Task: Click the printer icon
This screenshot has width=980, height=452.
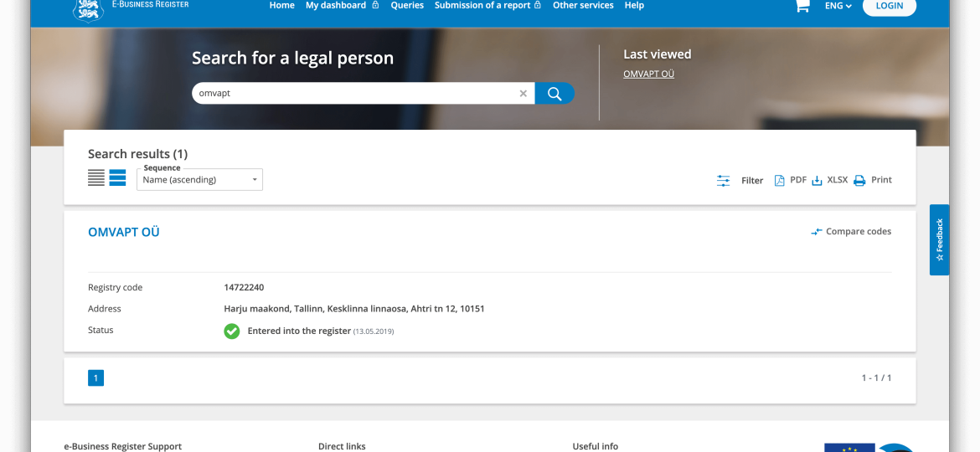Action: pyautogui.click(x=859, y=181)
